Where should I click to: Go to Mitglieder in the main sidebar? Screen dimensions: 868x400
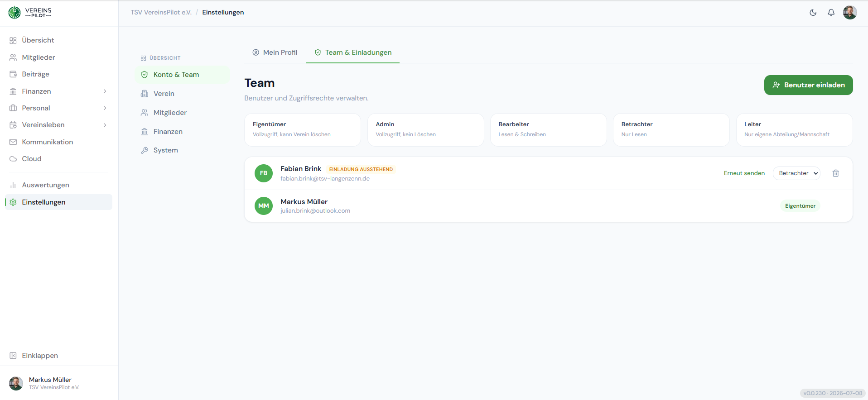click(x=59, y=57)
